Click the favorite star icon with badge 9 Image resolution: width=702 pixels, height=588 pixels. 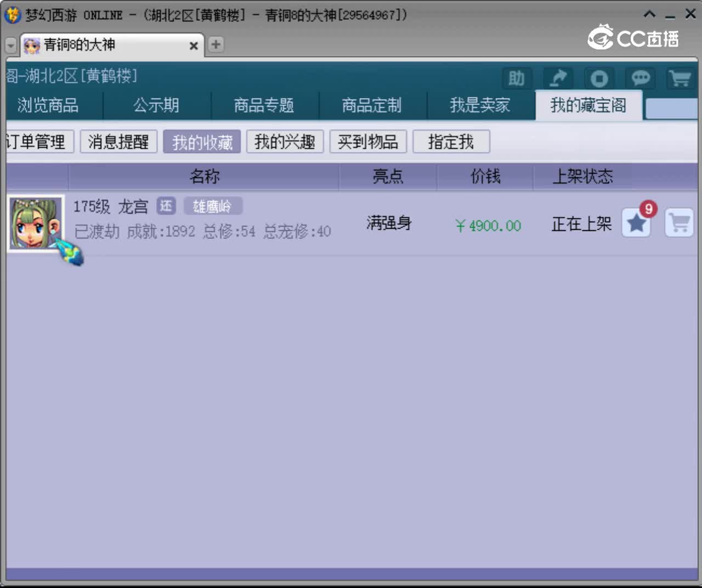tap(637, 223)
